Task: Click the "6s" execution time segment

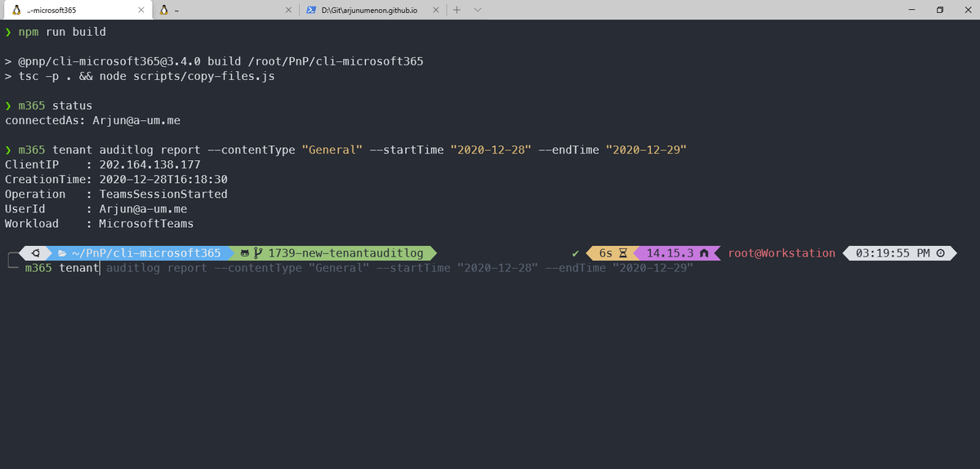Action: coord(606,253)
